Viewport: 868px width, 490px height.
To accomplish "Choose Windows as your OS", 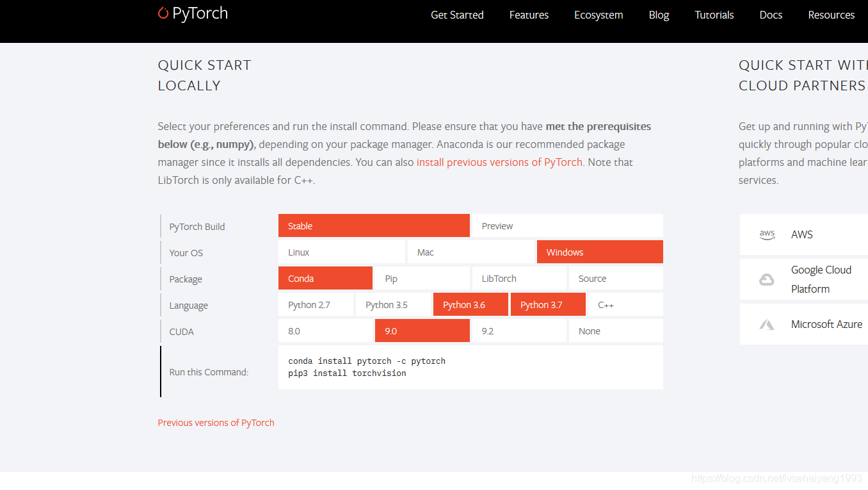I will click(600, 252).
